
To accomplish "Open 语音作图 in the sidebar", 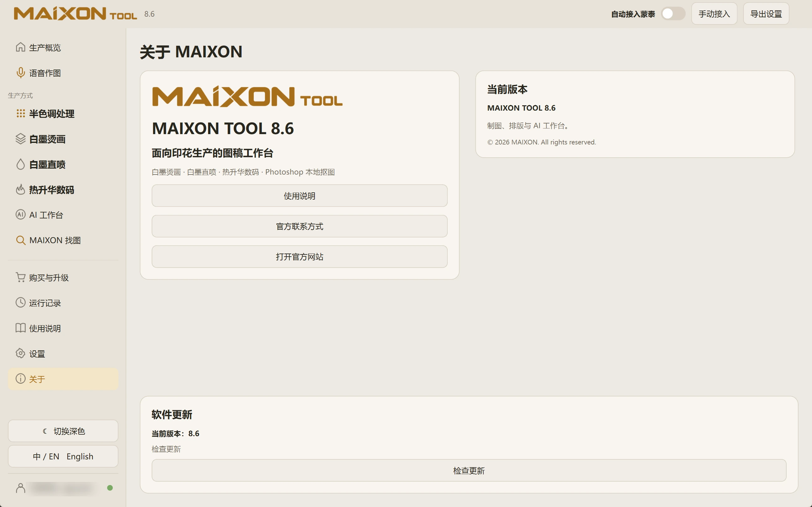I will pos(63,73).
